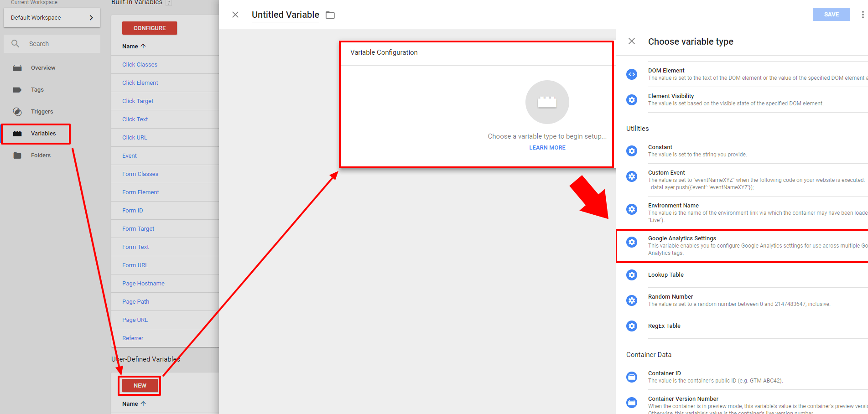Screen dimensions: 868x414
Task: Open the Click URL variable
Action: pos(135,138)
